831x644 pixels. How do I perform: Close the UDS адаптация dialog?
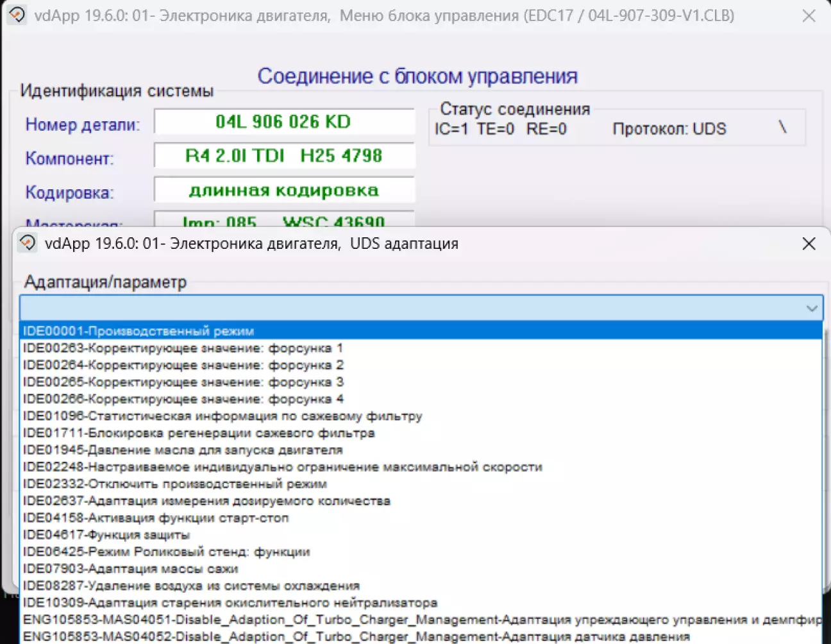point(809,244)
